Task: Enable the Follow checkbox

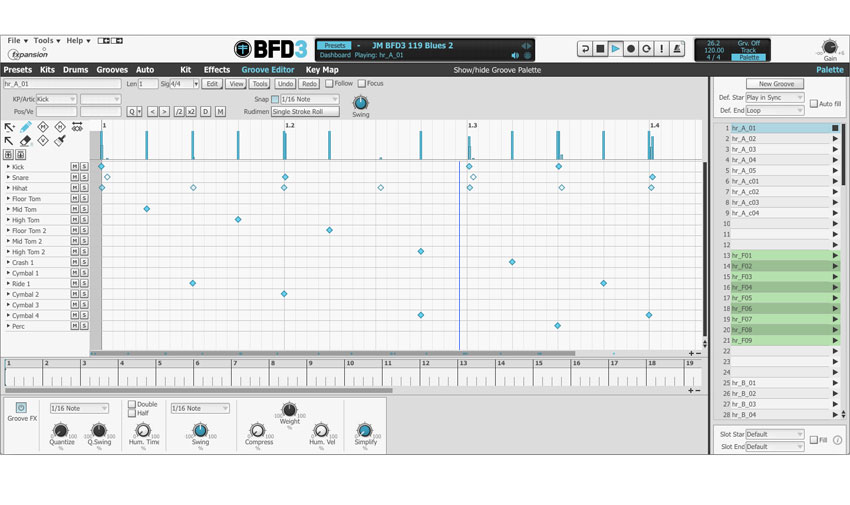Action: (x=329, y=83)
